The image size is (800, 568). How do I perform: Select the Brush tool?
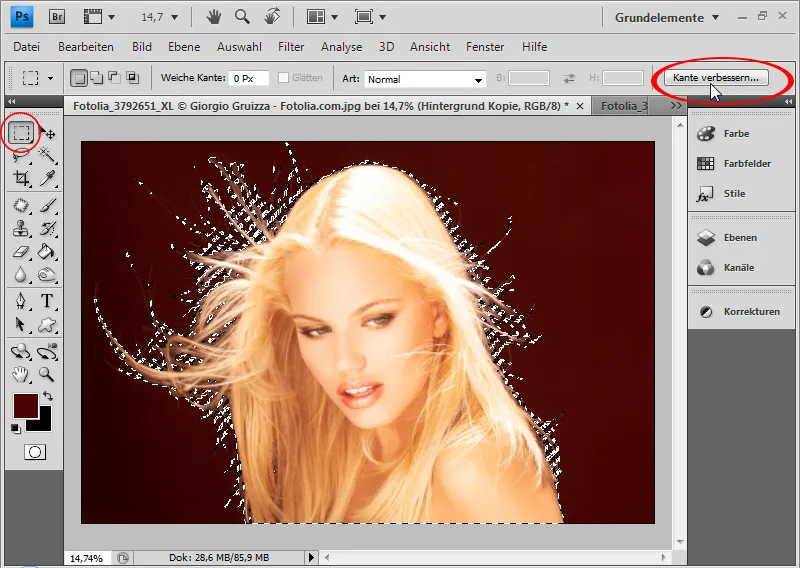click(x=47, y=205)
